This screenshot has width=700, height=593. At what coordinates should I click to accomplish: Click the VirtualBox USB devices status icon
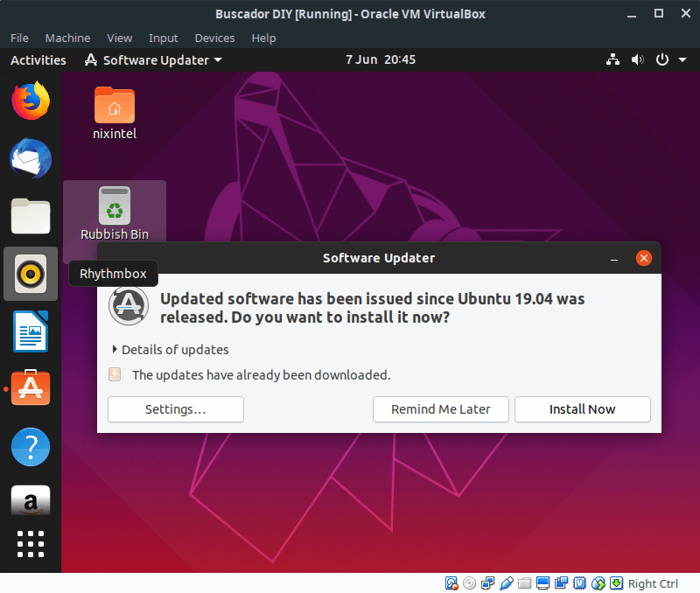click(x=507, y=583)
